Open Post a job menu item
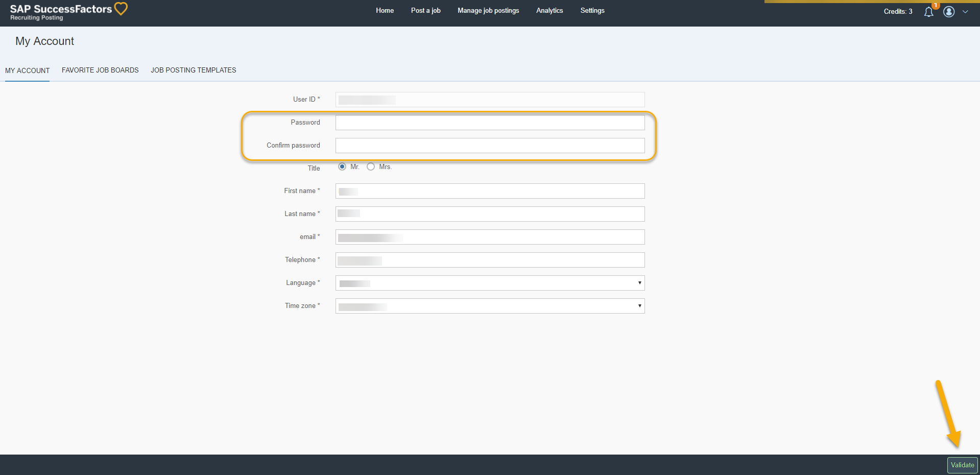Screen dimensions: 980x475 coord(425,10)
